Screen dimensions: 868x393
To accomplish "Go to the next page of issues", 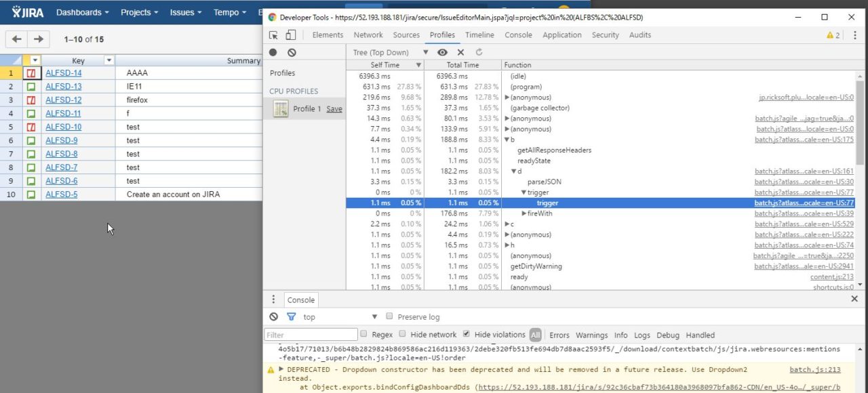I will click(x=39, y=39).
